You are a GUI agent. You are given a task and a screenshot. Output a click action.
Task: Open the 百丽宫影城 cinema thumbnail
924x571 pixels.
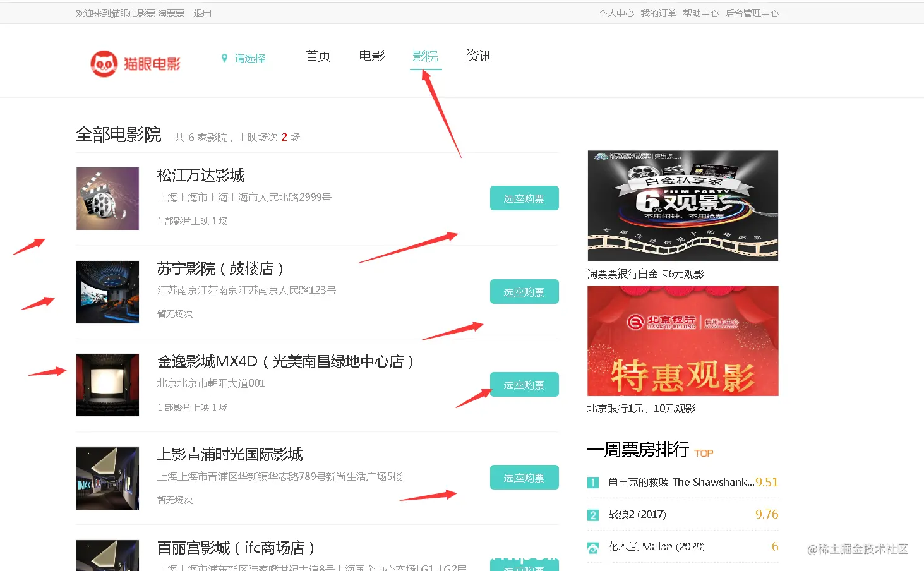[x=107, y=555]
